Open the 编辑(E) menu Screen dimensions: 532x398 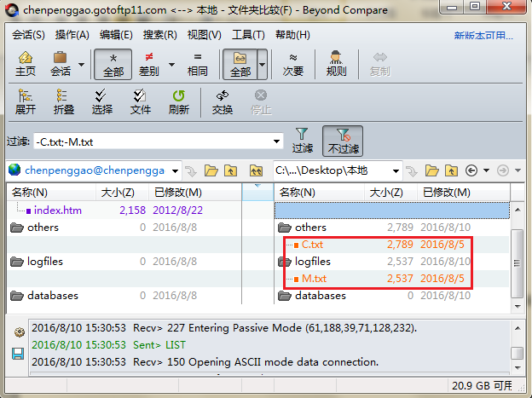pos(116,35)
